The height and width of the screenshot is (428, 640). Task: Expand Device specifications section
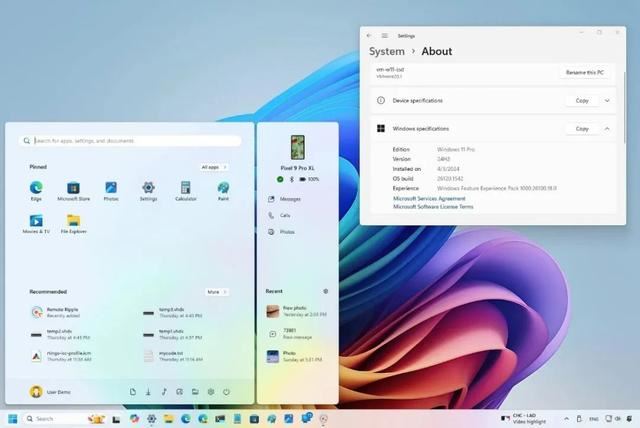tap(607, 100)
